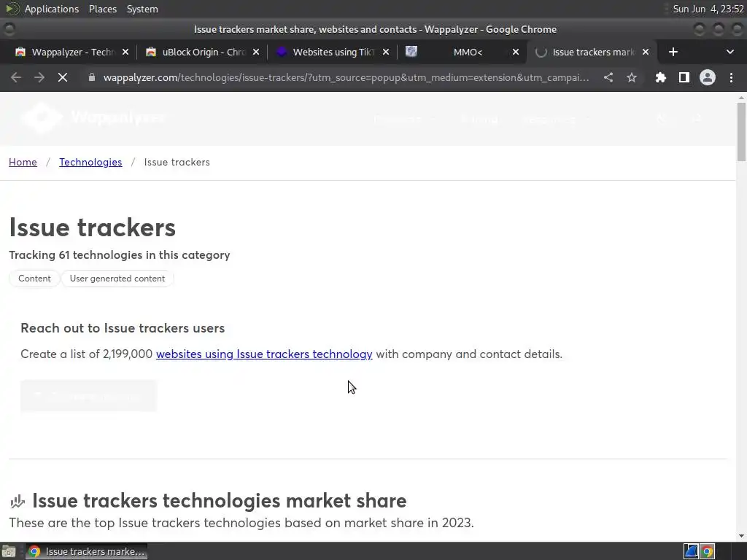Open a new browser tab
Image resolution: width=747 pixels, height=560 pixels.
pyautogui.click(x=673, y=52)
